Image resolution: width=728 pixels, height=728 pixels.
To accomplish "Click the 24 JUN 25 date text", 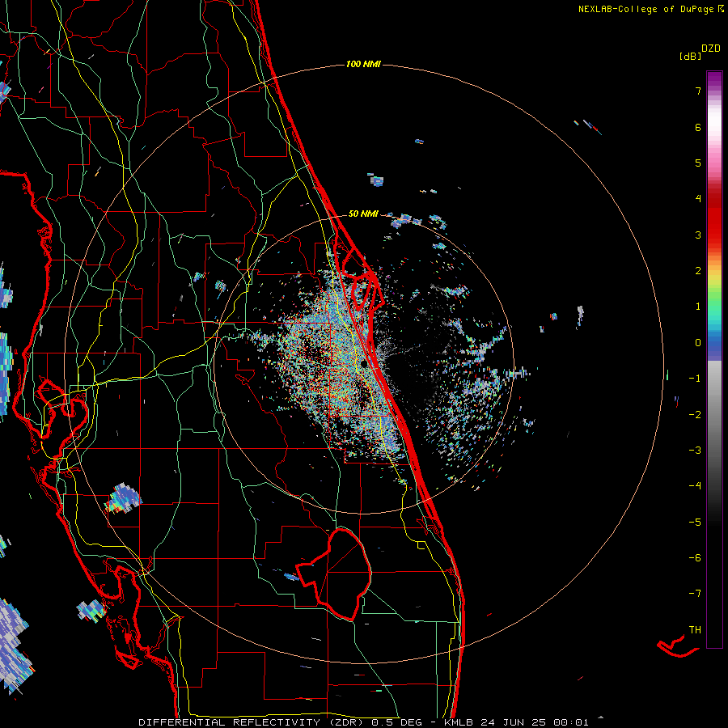I will pos(514,722).
